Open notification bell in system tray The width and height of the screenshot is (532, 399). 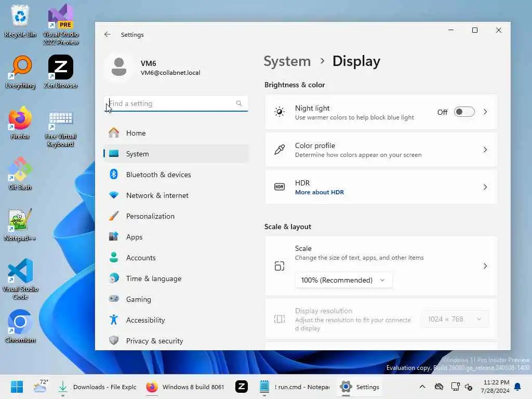point(518,387)
